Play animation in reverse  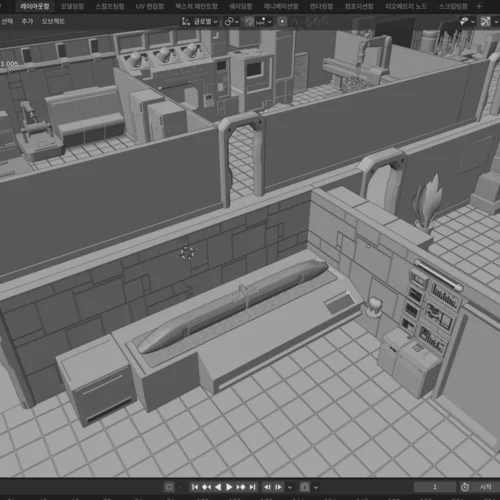point(218,487)
